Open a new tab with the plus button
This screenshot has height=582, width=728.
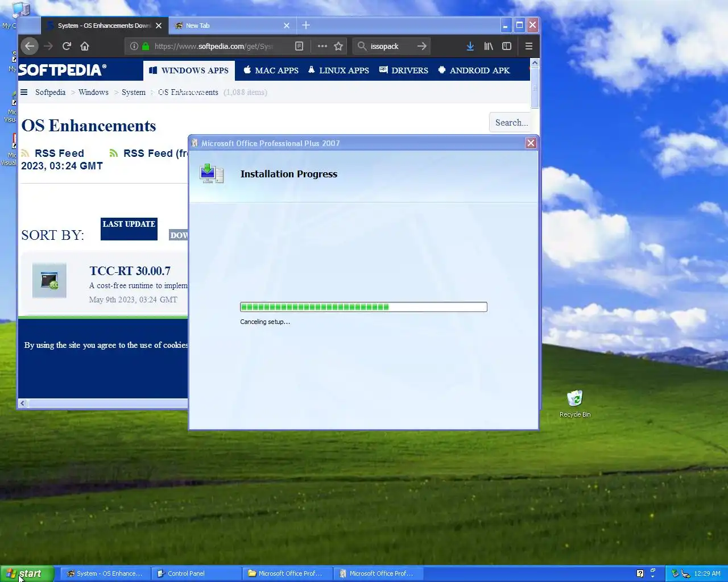306,25
